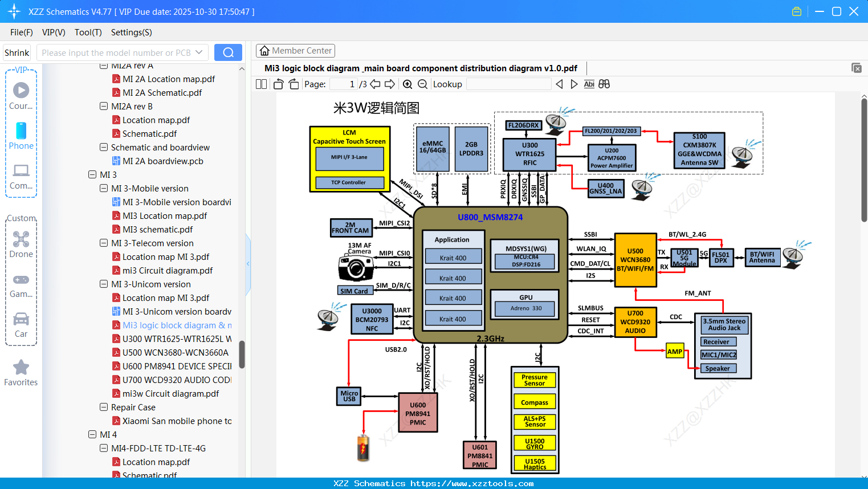Open the Phone category in VIP sidebar
The image size is (868, 489).
pos(21,136)
